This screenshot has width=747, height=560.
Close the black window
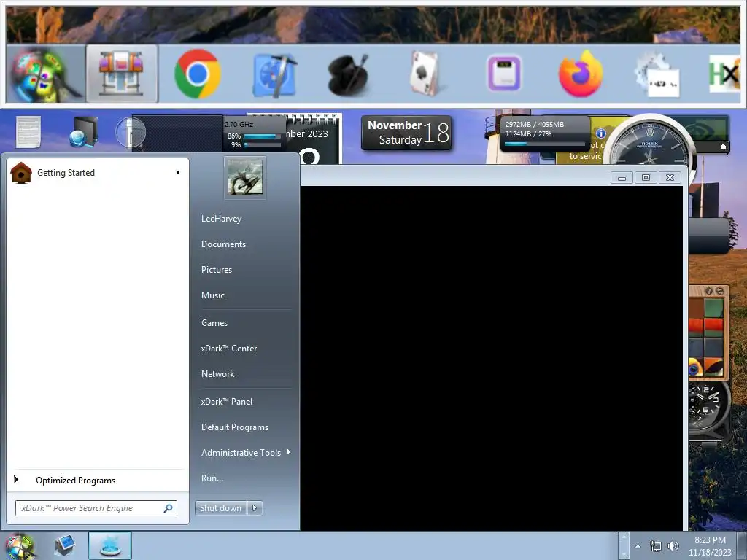click(x=670, y=178)
